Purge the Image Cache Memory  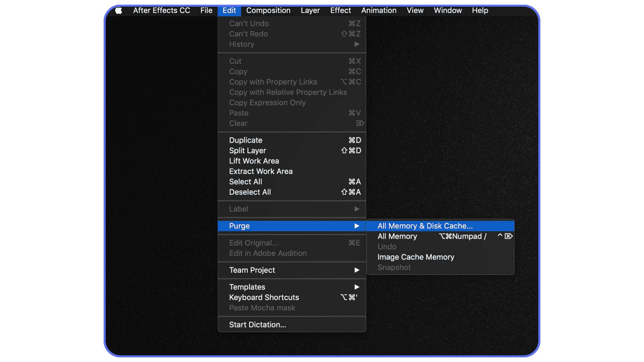click(416, 257)
